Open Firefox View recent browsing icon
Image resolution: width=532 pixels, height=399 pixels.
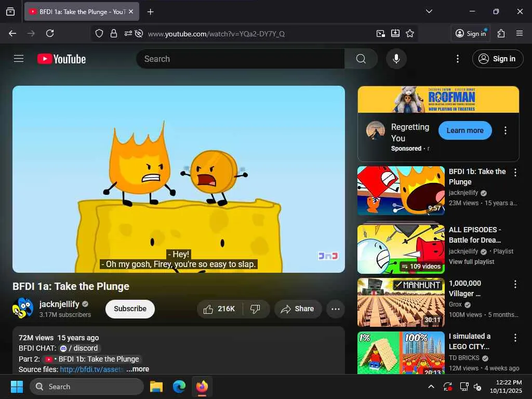(10, 12)
